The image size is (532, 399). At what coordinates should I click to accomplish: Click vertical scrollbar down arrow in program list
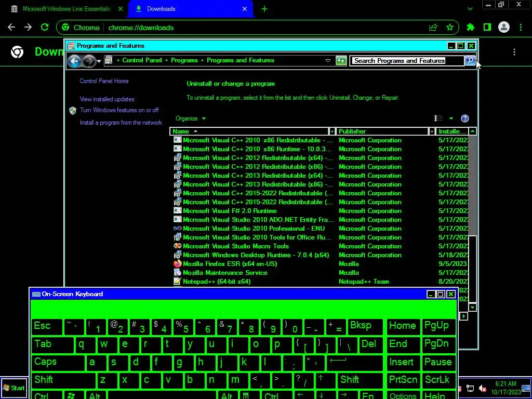click(x=472, y=308)
